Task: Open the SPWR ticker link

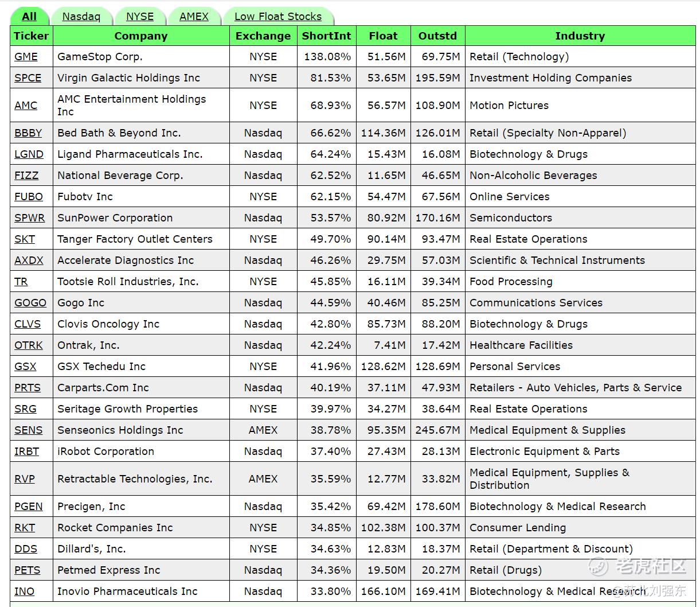Action: coord(29,218)
